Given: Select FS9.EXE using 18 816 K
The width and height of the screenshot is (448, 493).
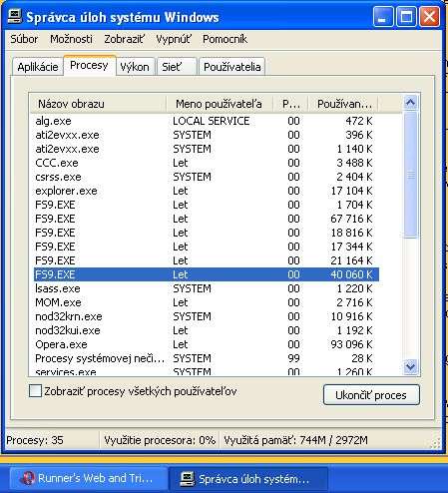Looking at the screenshot, I should [207, 233].
